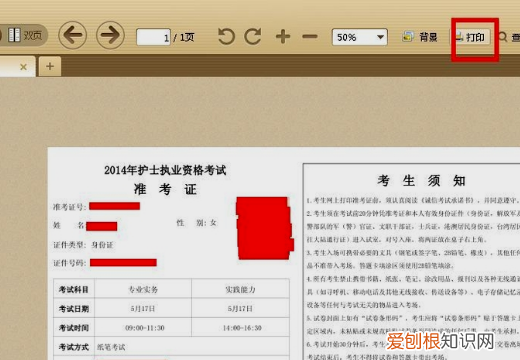Viewport: 520px width, 360px height.
Task: Open the search magnifier tool
Action: (502, 37)
